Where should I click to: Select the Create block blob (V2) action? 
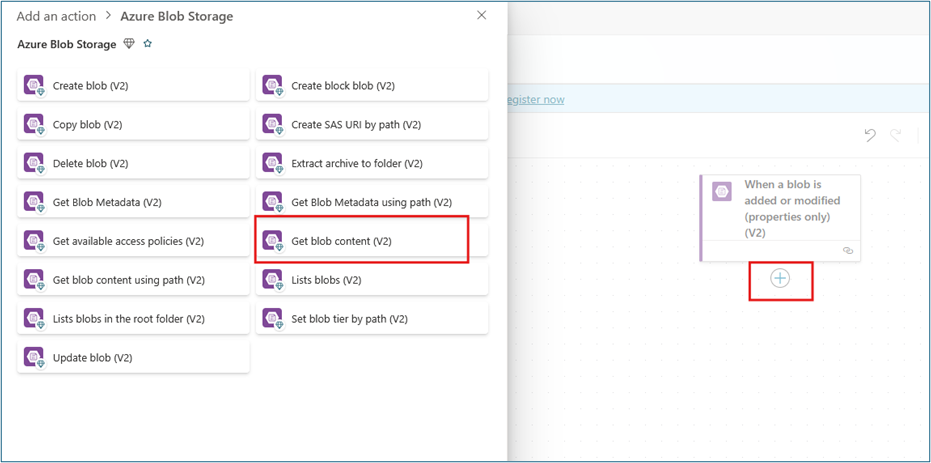[372, 85]
